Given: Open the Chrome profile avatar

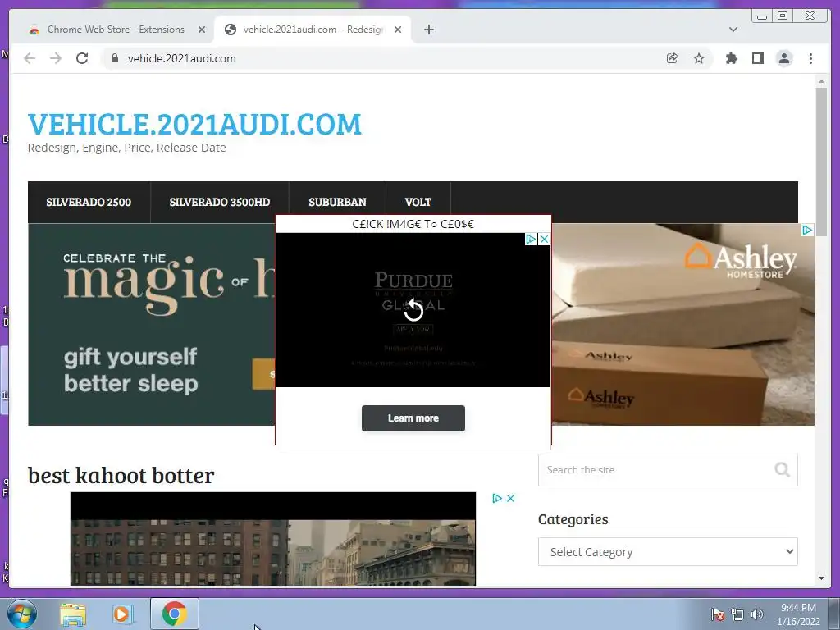Looking at the screenshot, I should point(784,58).
